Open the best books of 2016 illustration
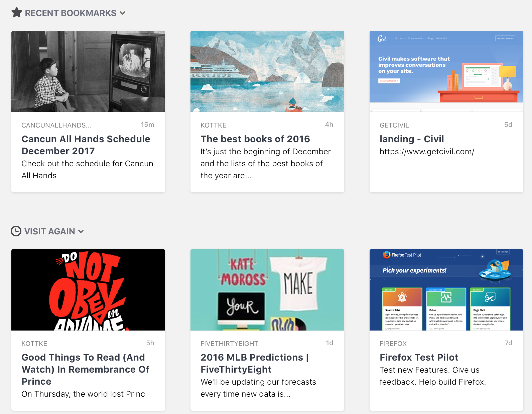Screen dimensions: 532x414 tap(267, 71)
